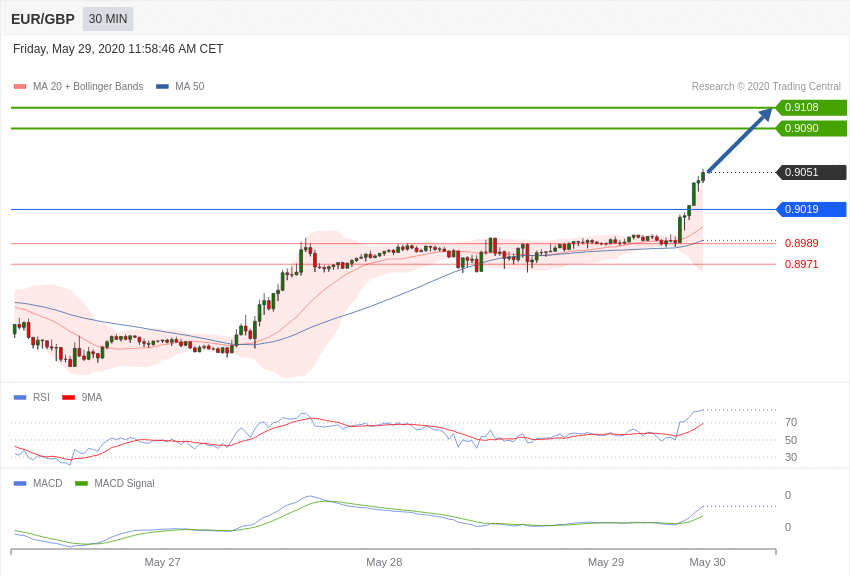Click the RSI legend color swatch
This screenshot has width=850, height=576.
[x=20, y=398]
